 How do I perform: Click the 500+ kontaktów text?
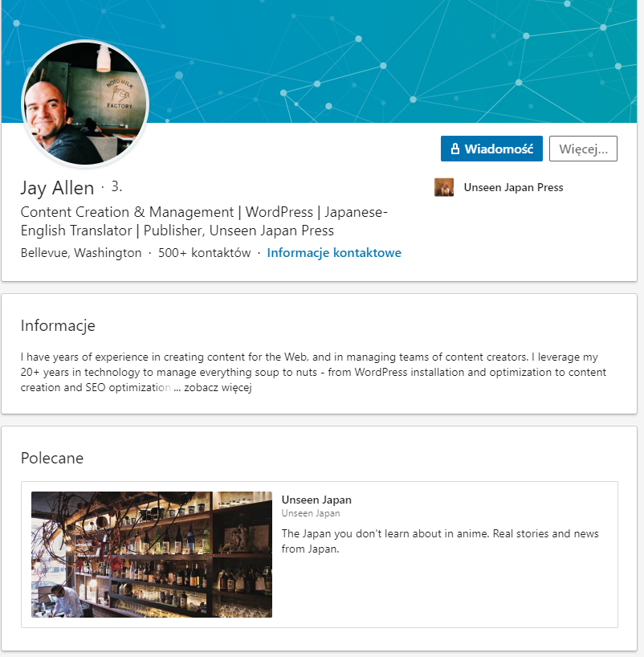click(205, 253)
